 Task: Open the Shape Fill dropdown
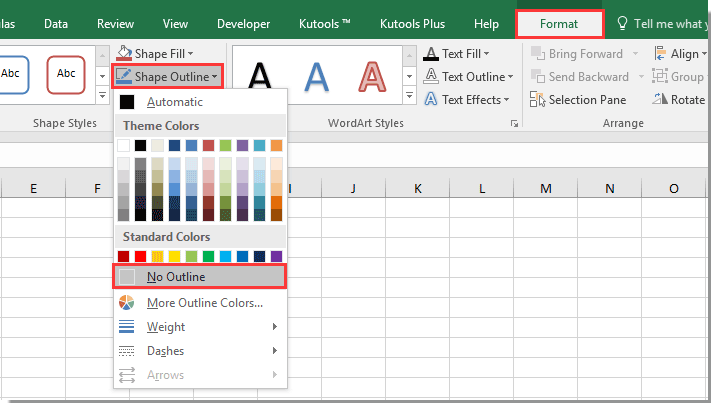[155, 53]
